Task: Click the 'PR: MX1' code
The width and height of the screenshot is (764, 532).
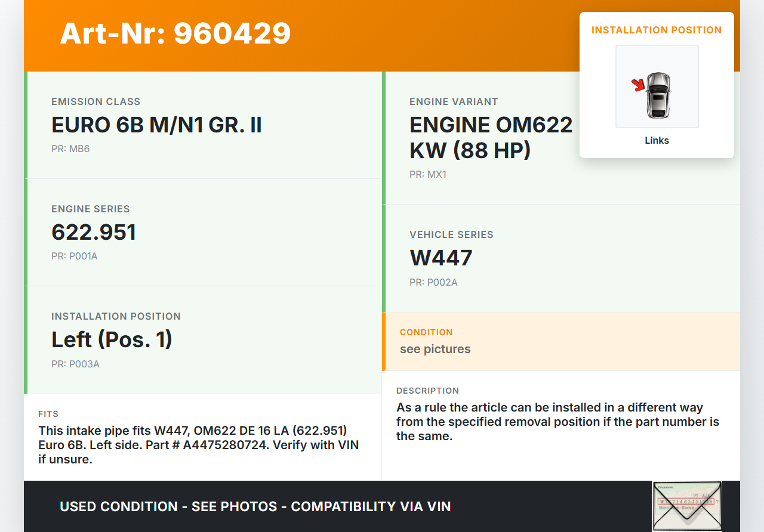Action: 427,175
